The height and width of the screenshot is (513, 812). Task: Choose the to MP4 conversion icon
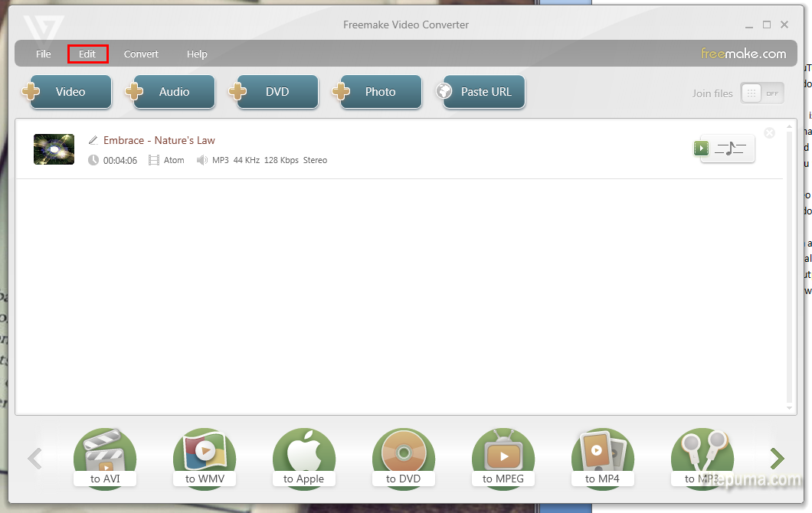click(603, 458)
